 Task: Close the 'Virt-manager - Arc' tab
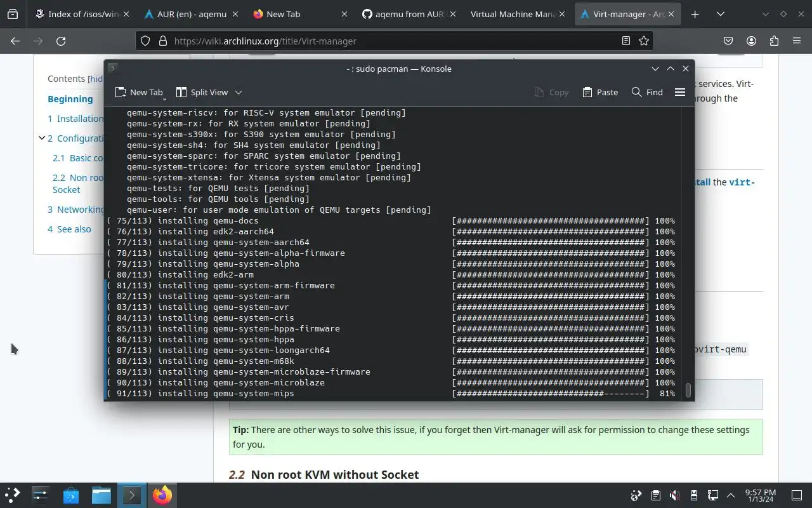point(672,14)
